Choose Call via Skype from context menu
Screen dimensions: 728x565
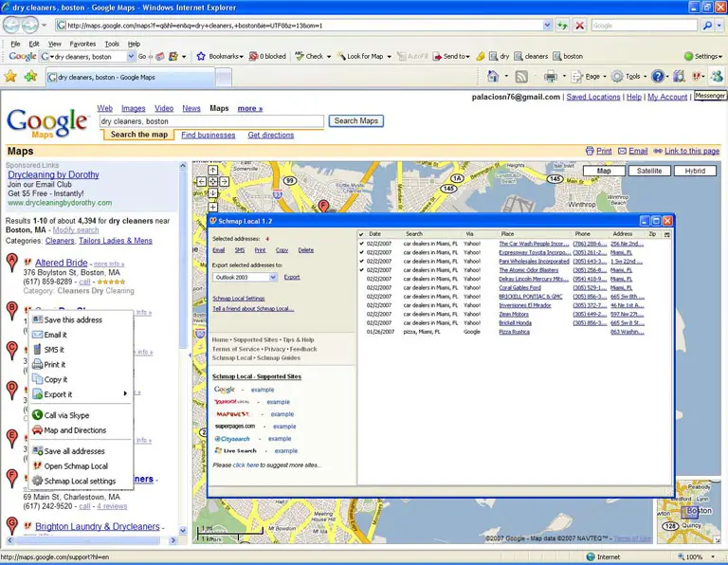click(66, 415)
